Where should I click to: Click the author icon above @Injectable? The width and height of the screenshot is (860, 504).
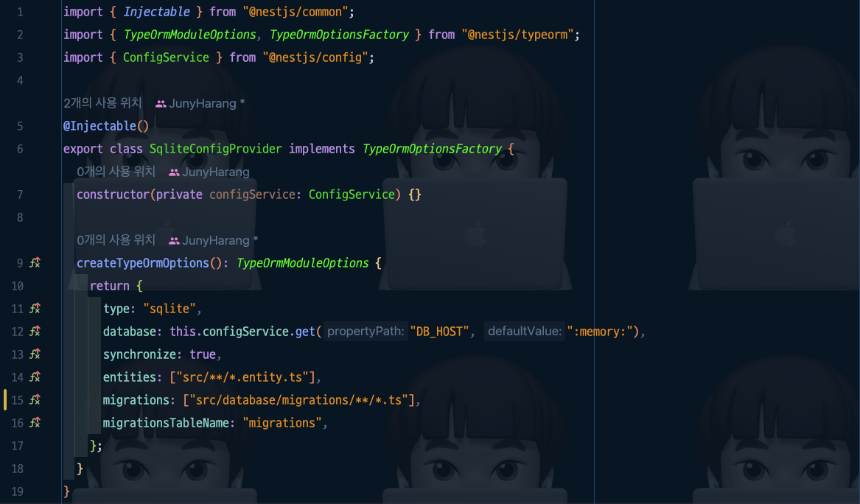161,104
